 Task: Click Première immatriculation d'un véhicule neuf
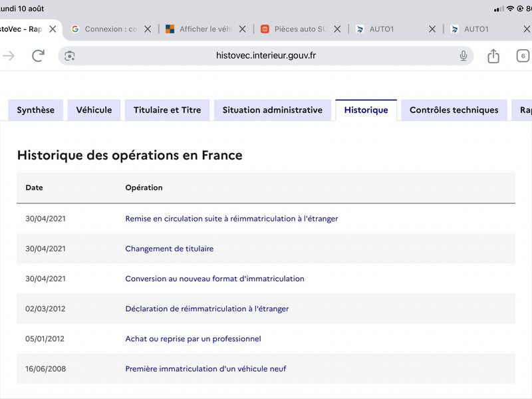tap(205, 369)
